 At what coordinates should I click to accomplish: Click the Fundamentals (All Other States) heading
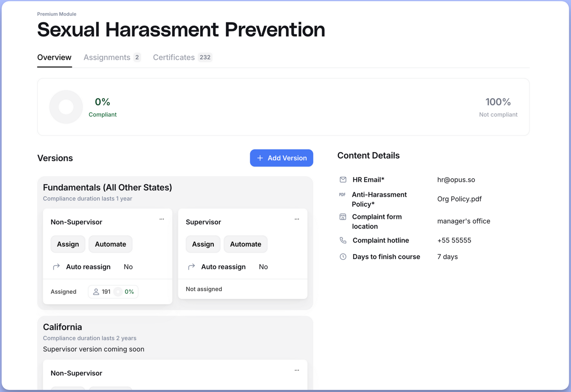click(108, 188)
